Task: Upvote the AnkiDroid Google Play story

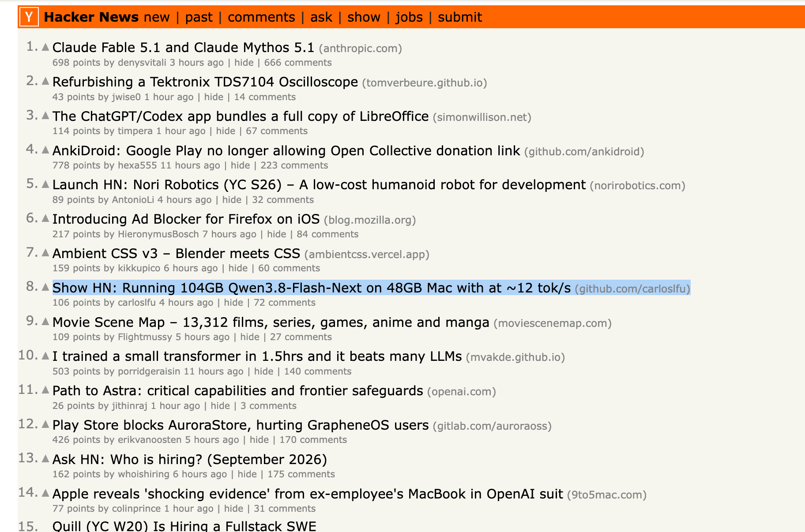Action: click(x=45, y=150)
